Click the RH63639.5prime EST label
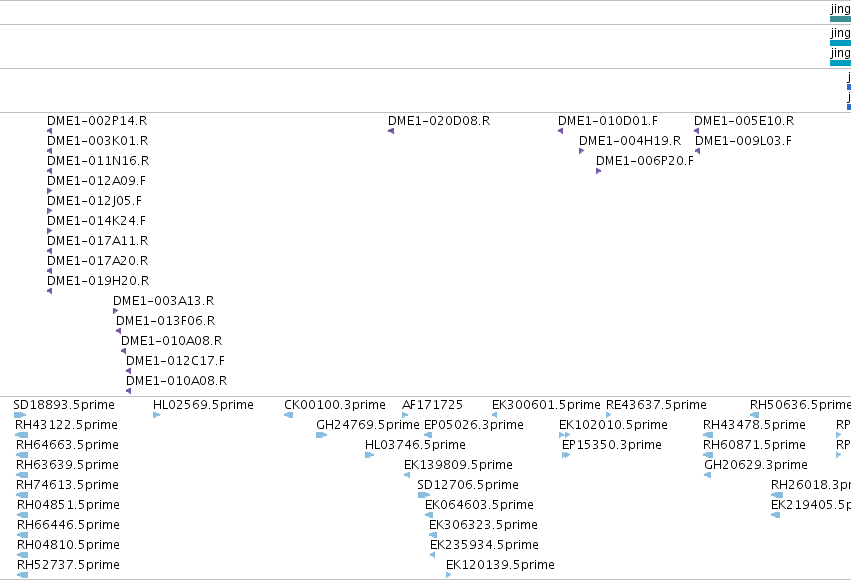 coord(67,465)
